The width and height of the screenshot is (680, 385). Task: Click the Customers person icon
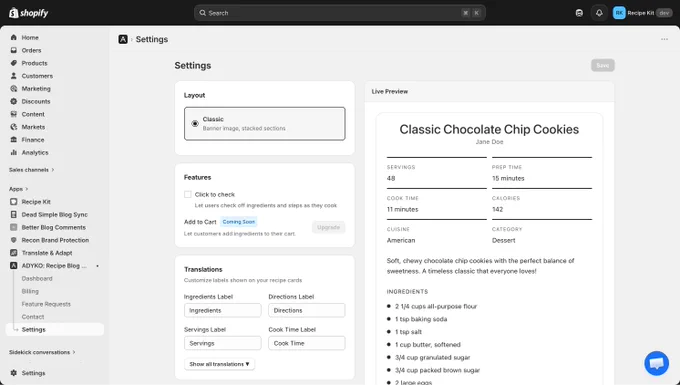[14, 76]
